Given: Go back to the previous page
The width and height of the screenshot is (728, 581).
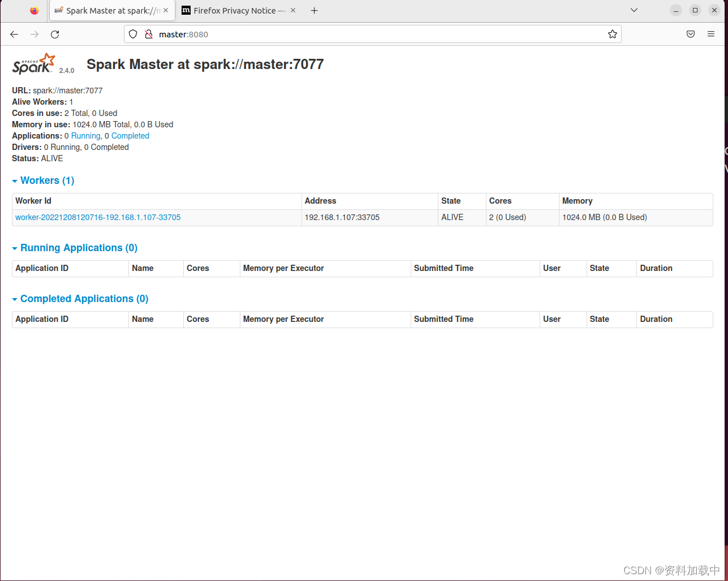Looking at the screenshot, I should point(15,35).
